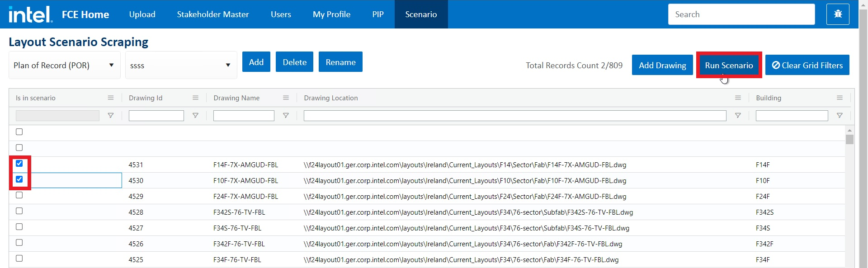Click the grid's vertical scrollbar thumb

point(849,140)
